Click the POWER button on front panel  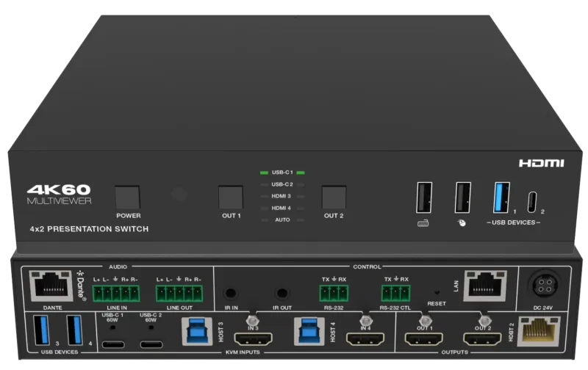click(127, 197)
